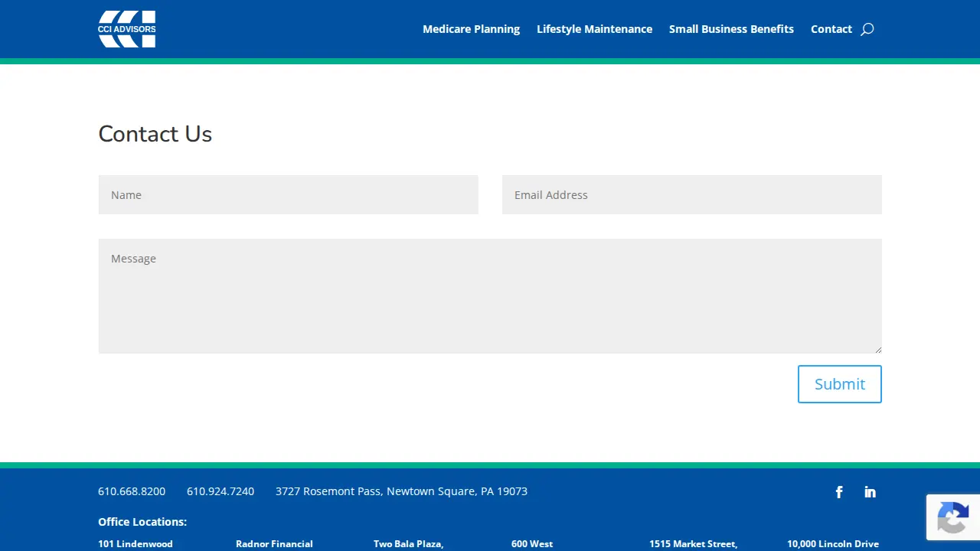Click the Submit button
980x551 pixels.
click(x=840, y=384)
